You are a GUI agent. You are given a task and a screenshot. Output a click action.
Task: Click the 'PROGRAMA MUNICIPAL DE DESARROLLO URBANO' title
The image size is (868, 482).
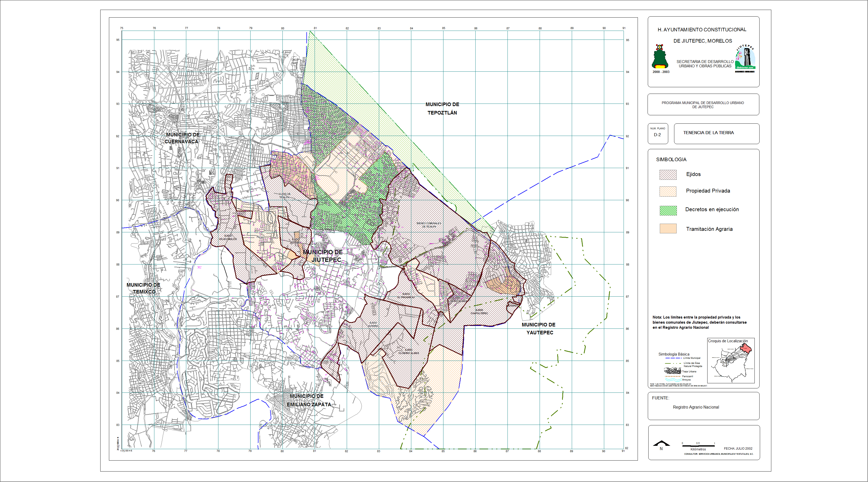[703, 103]
